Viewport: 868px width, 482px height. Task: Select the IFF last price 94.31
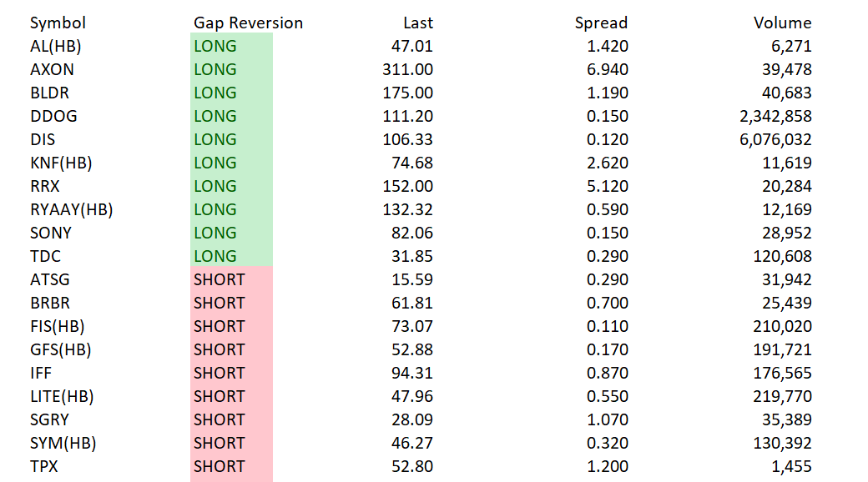(412, 373)
